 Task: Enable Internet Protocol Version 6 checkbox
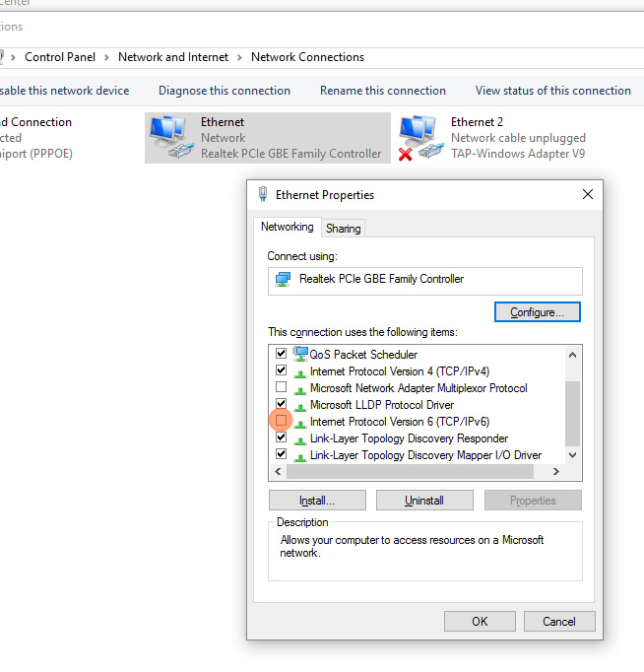coord(282,422)
